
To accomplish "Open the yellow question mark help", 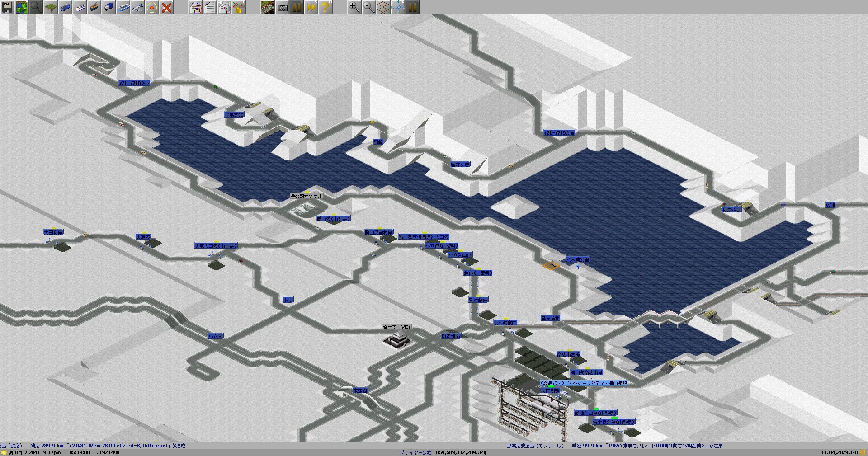I will tap(325, 7).
